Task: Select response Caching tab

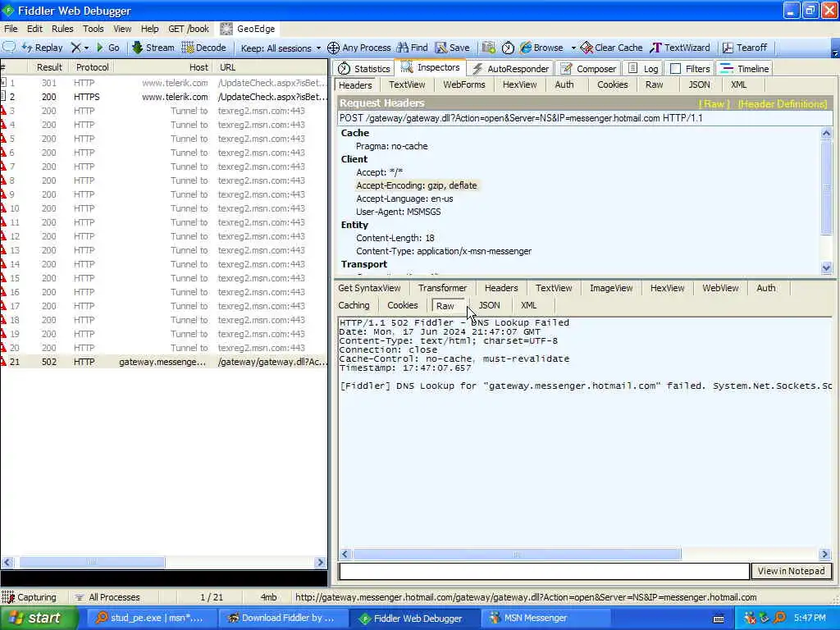Action: 354,305
